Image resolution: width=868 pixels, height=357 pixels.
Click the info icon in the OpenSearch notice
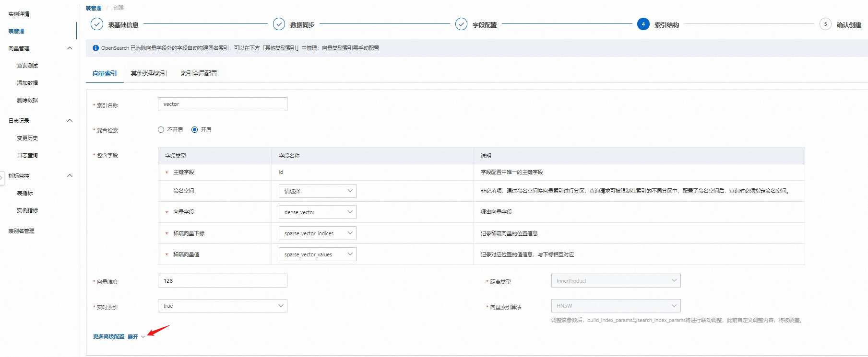(x=95, y=48)
